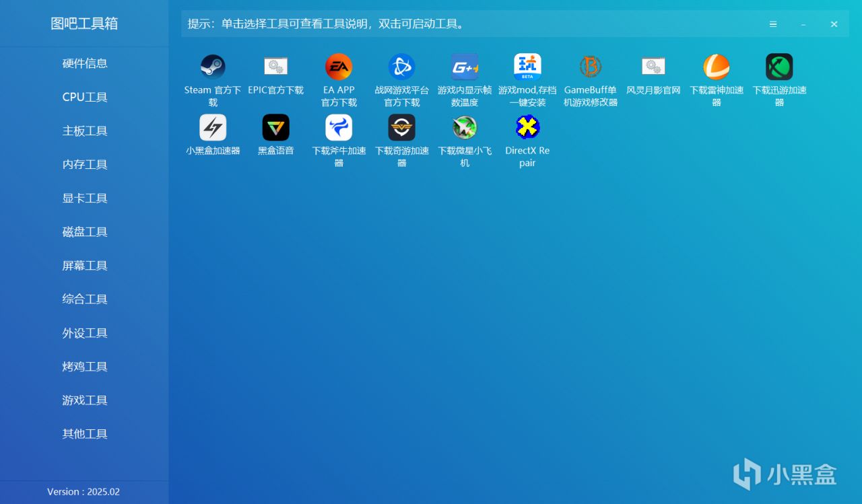Choose the EA APP 官方下载 icon
Screen dimensions: 862x504
point(339,67)
